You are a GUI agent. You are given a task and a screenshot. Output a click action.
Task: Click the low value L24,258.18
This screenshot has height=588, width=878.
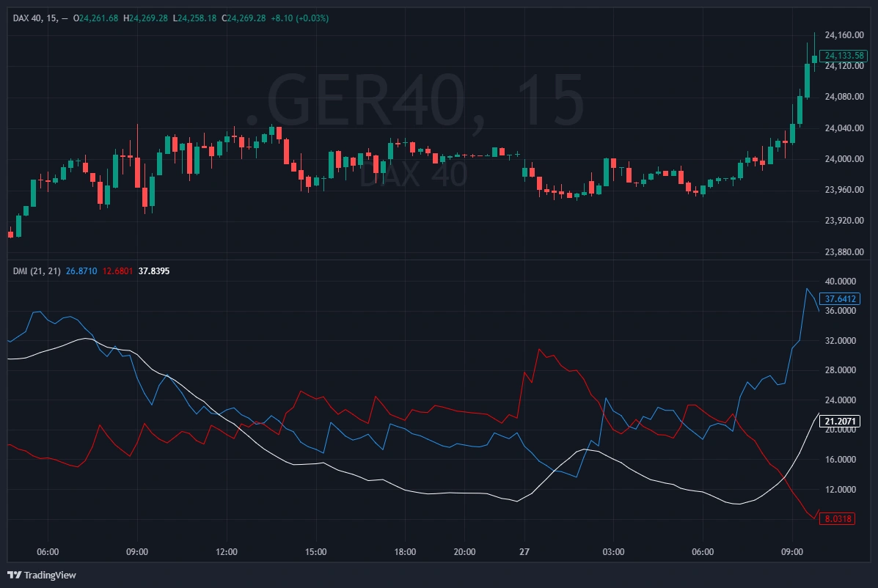194,18
